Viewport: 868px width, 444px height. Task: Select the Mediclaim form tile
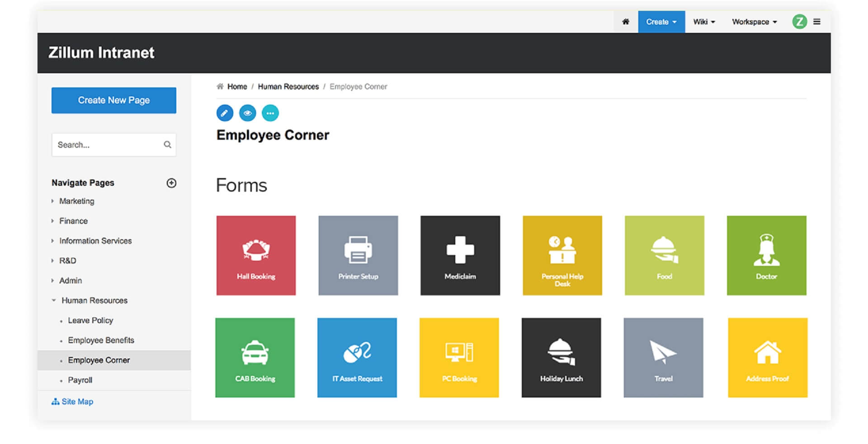pyautogui.click(x=460, y=255)
